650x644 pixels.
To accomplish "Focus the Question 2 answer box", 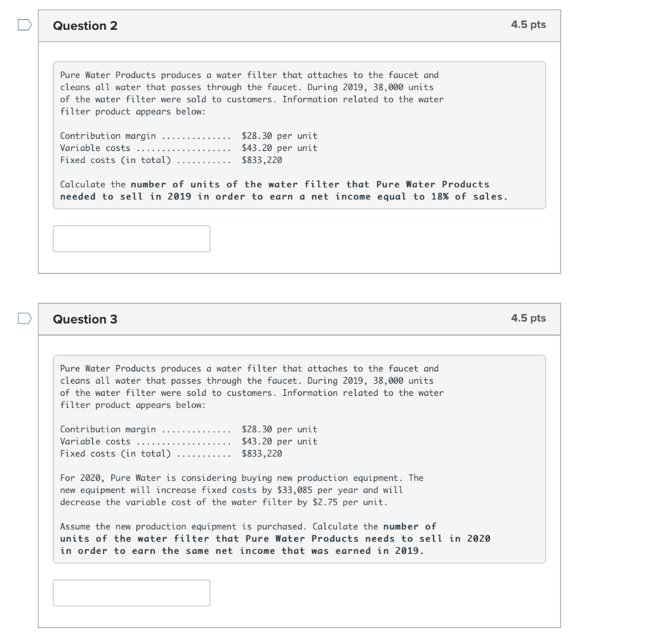I will coord(131,239).
